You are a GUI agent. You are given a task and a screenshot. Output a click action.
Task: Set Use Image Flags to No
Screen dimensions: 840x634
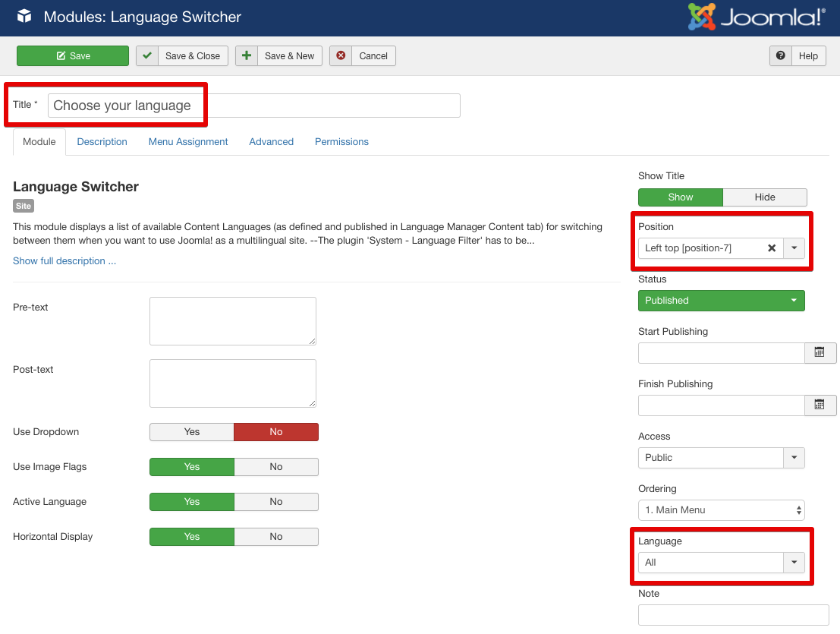(276, 467)
